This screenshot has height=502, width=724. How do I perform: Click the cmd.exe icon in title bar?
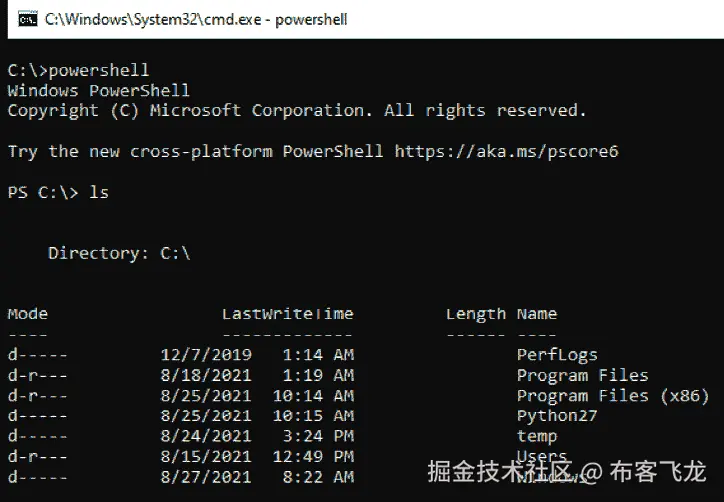(x=27, y=18)
